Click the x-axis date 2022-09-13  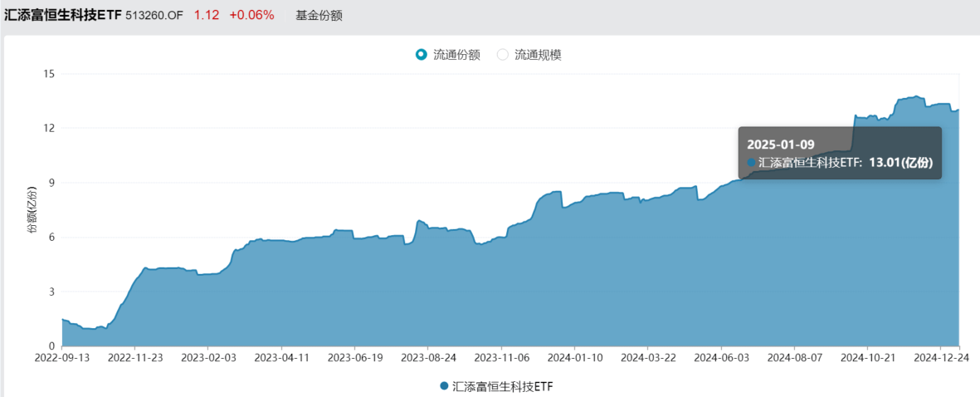tap(62, 358)
